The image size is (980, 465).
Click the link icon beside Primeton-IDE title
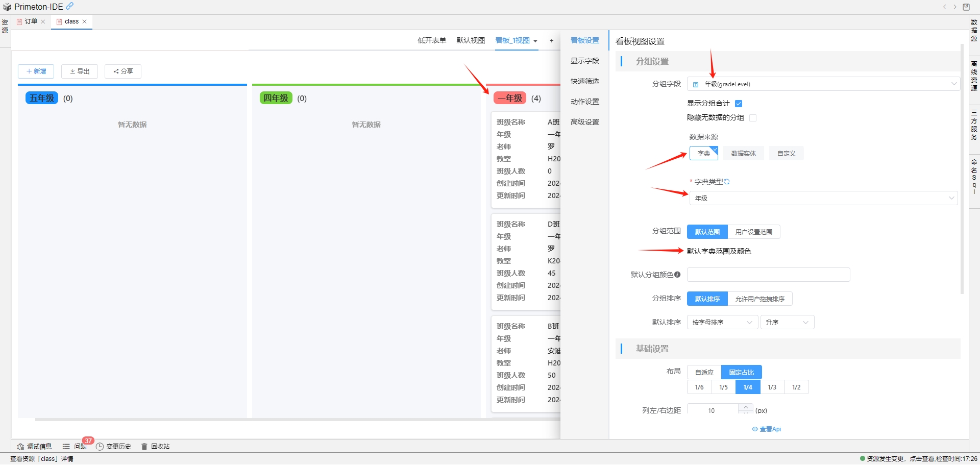[x=70, y=6]
